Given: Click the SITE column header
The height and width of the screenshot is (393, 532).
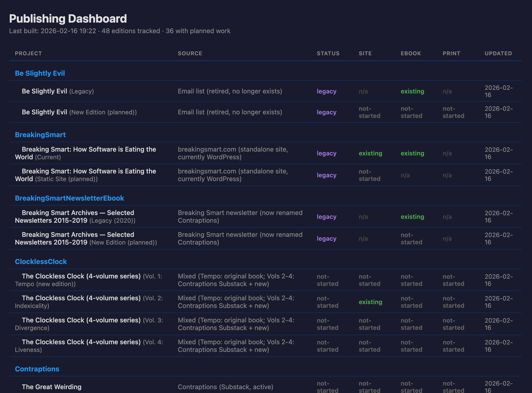Looking at the screenshot, I should [x=365, y=53].
